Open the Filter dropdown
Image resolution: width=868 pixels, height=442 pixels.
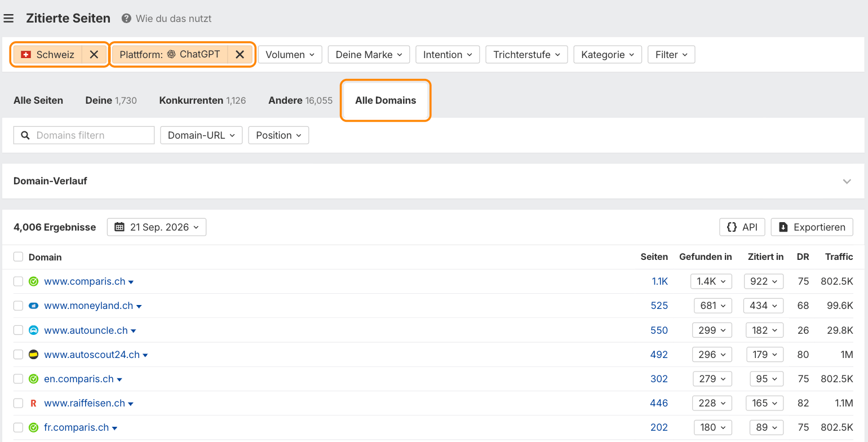671,55
